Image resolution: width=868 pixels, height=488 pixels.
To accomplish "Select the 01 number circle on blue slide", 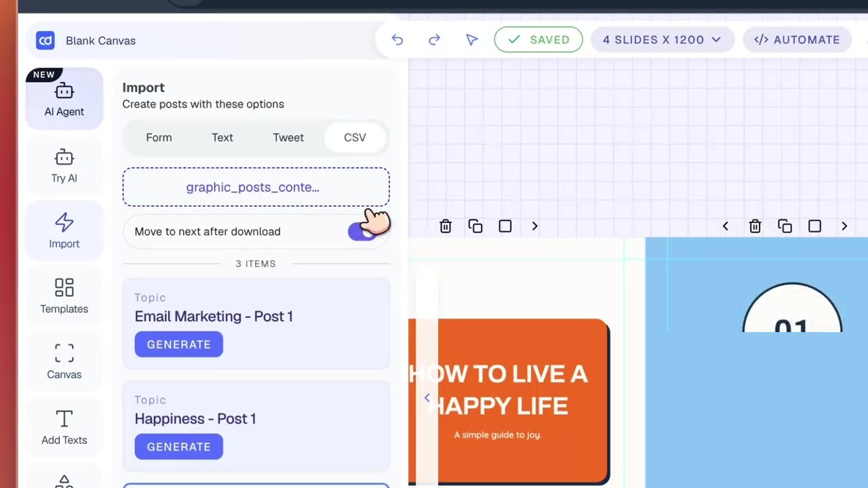I will point(792,308).
